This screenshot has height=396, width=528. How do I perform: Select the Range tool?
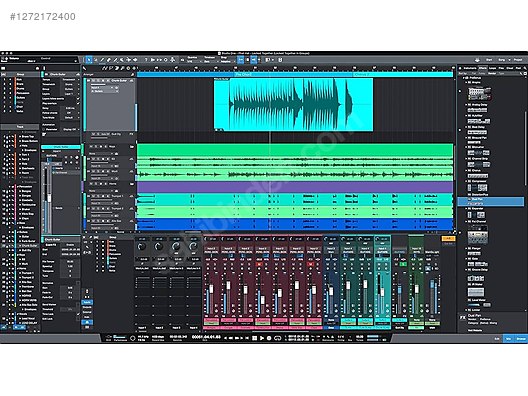click(x=96, y=60)
